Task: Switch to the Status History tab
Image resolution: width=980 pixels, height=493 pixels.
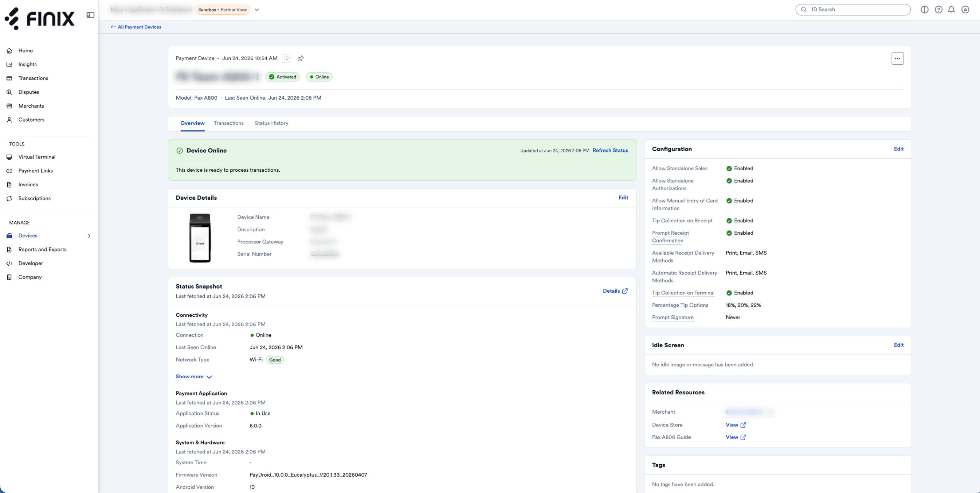Action: click(x=271, y=123)
